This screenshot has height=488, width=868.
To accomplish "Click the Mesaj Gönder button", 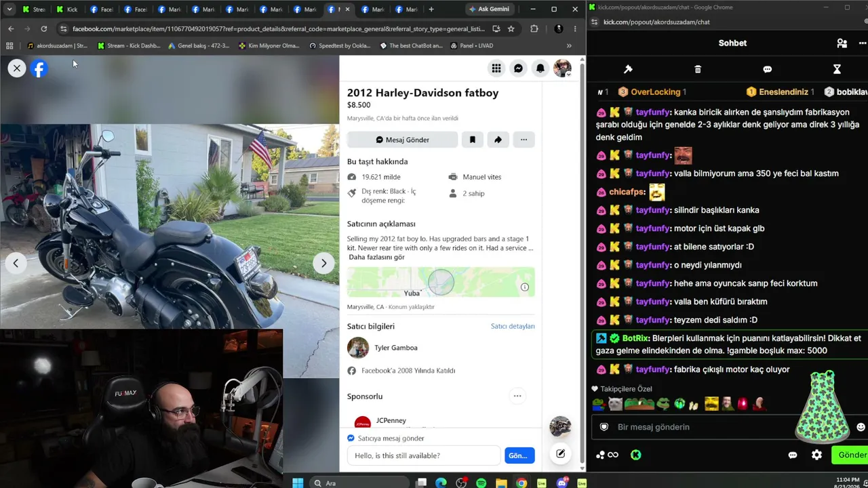I will click(403, 140).
